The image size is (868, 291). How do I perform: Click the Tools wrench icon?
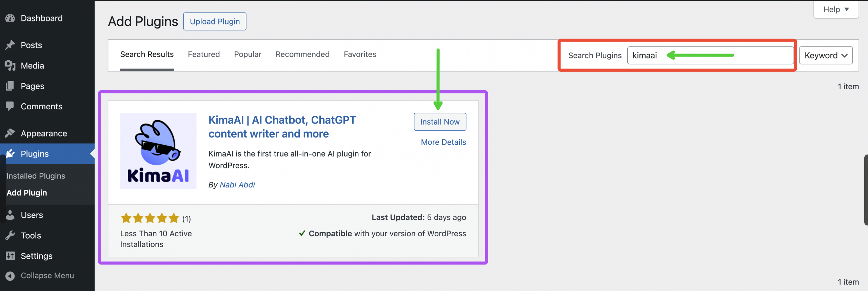(x=10, y=235)
